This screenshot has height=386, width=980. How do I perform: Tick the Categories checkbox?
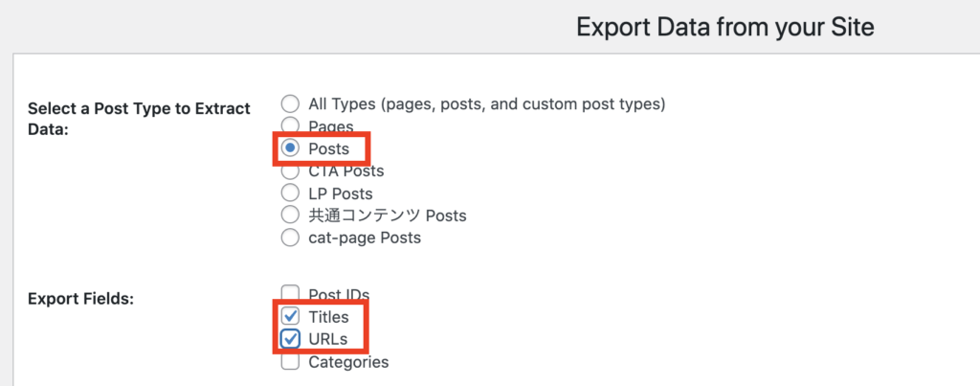[291, 362]
